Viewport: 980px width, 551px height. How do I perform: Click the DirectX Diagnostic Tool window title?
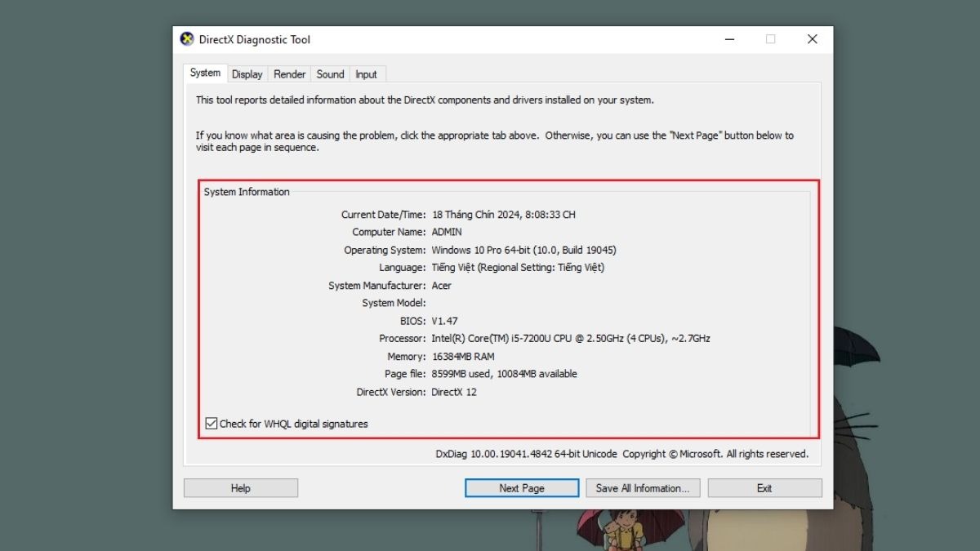(x=255, y=39)
